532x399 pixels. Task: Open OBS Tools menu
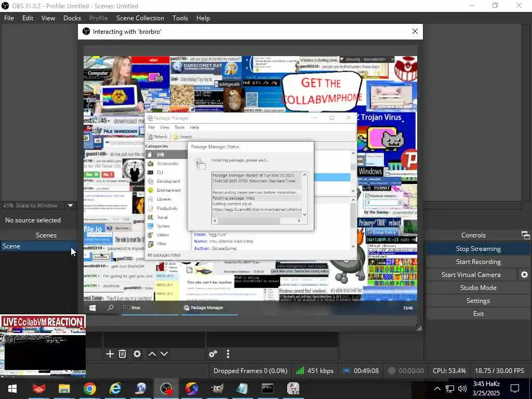click(180, 18)
